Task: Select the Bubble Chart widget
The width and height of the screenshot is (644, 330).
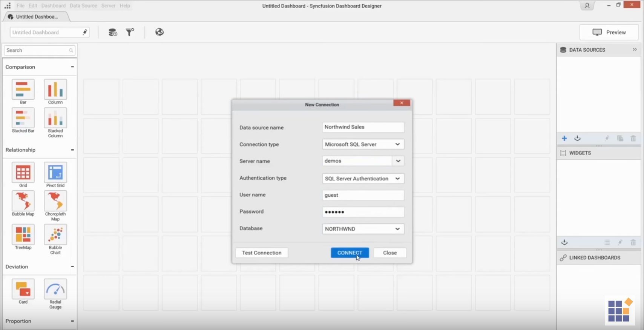Action: point(55,234)
